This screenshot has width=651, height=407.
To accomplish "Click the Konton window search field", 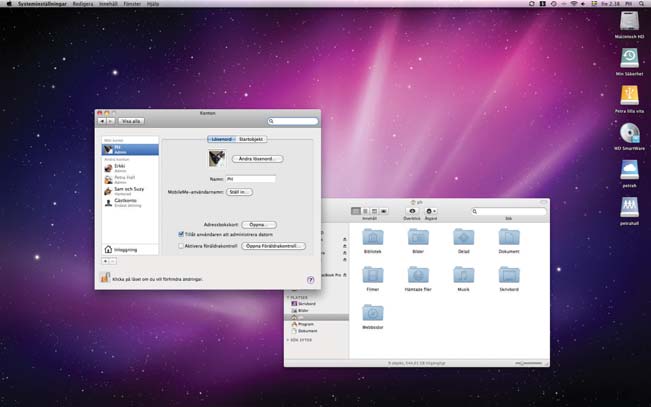I will pos(293,121).
